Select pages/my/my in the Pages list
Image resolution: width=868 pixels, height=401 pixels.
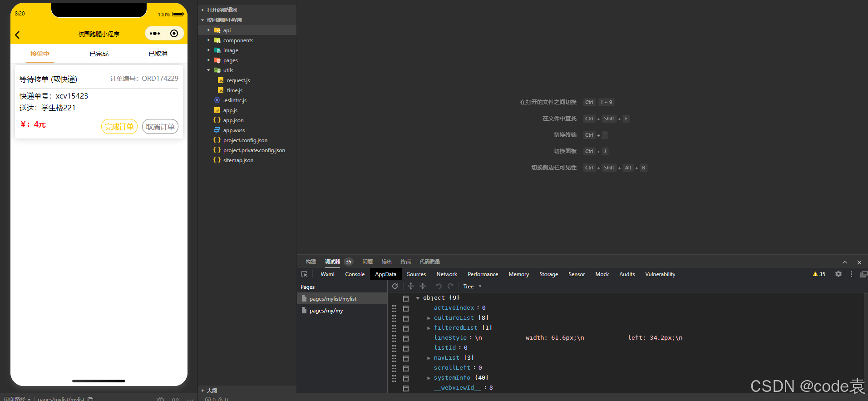coord(342,311)
